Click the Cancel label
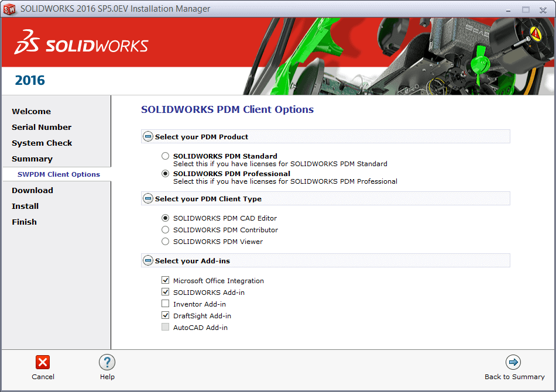556x392 pixels. (x=43, y=377)
